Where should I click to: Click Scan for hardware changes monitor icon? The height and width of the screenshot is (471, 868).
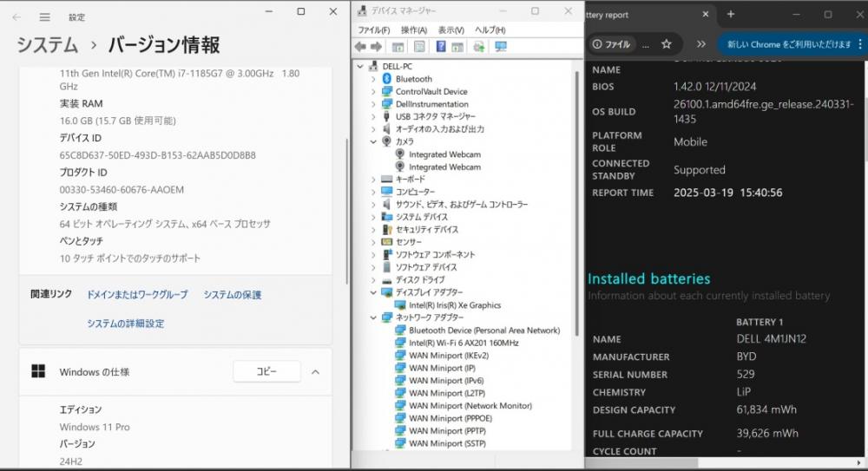coord(501,47)
